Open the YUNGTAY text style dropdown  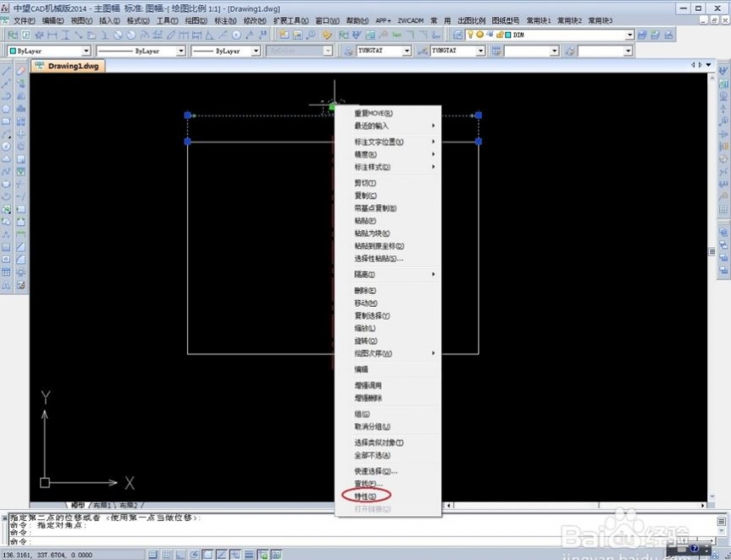(x=406, y=51)
